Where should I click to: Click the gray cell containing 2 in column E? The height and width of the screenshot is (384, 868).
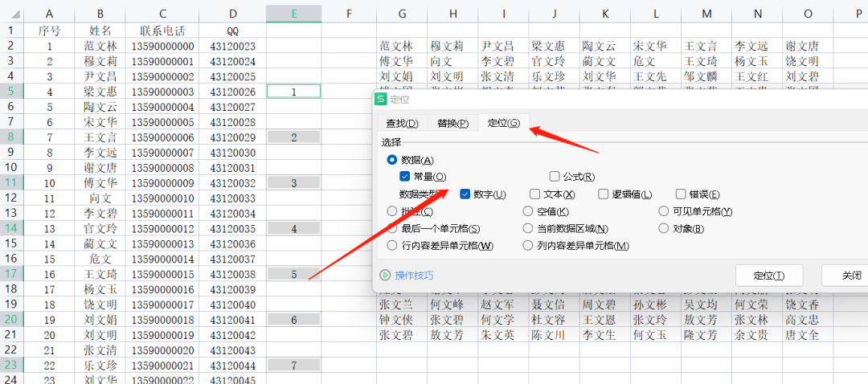tap(294, 137)
